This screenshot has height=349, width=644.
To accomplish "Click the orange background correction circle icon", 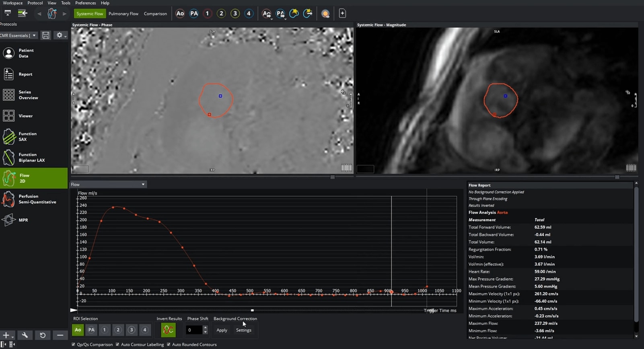I will 325,14.
